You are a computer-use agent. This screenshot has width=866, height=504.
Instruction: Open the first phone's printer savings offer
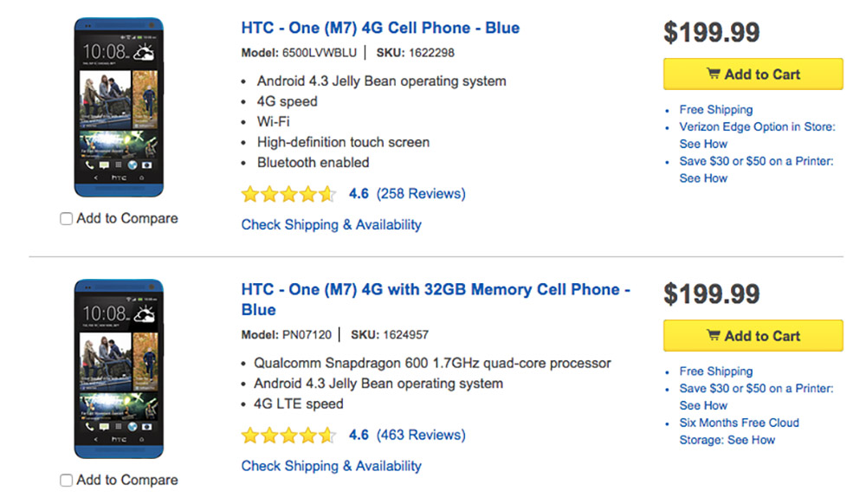[756, 162]
